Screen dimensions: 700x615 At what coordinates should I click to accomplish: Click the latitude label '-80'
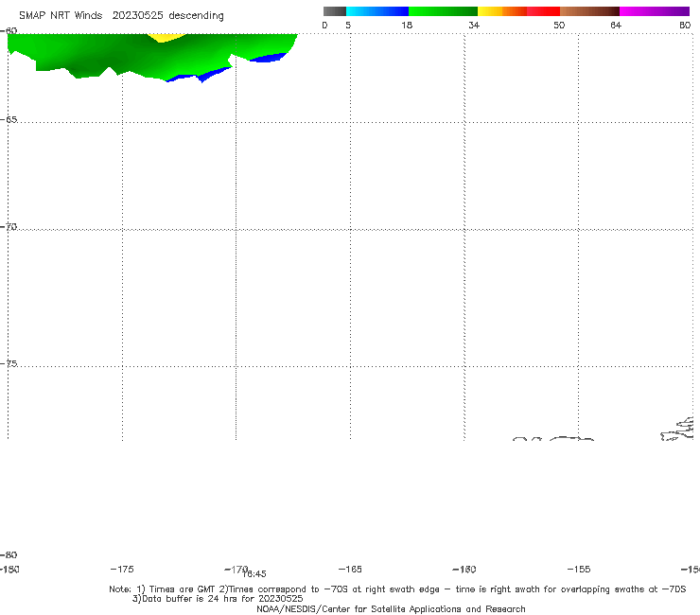point(9,554)
